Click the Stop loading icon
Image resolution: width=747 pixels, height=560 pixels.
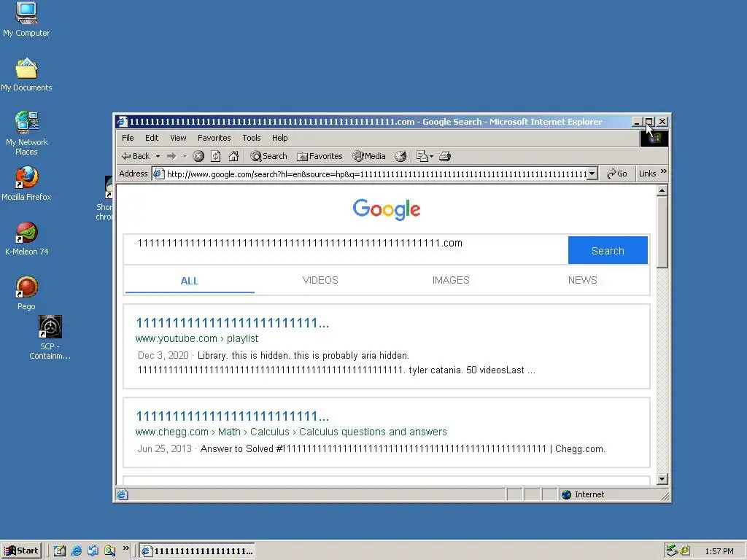[x=198, y=156]
